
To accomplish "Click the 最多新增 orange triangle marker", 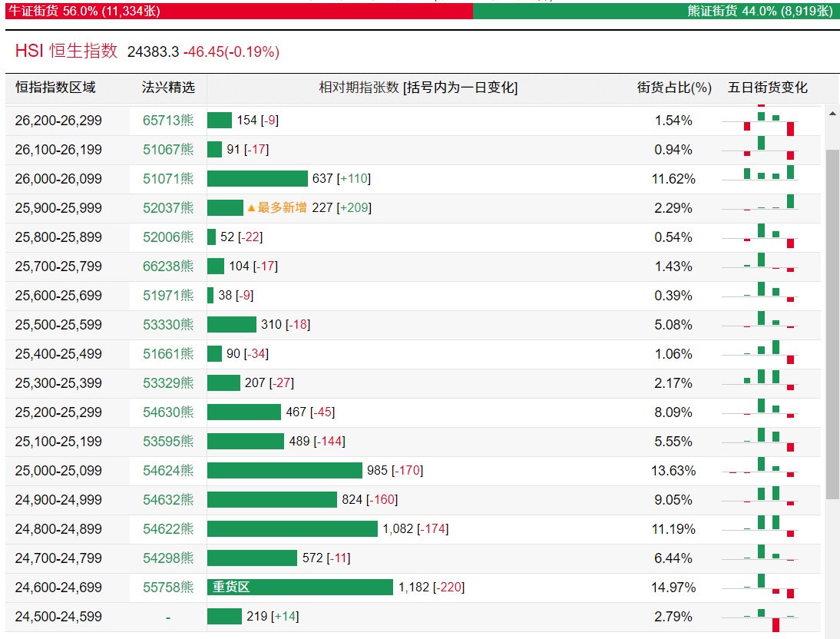I will [250, 208].
